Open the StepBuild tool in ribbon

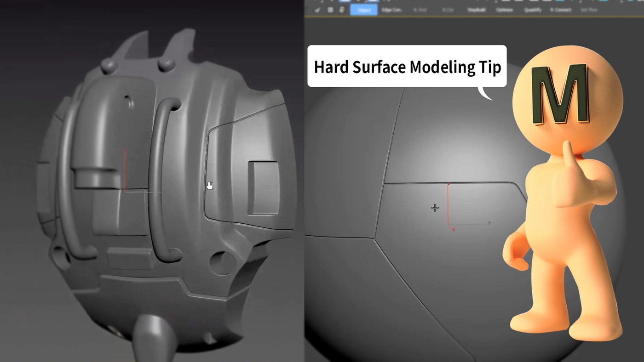click(476, 10)
